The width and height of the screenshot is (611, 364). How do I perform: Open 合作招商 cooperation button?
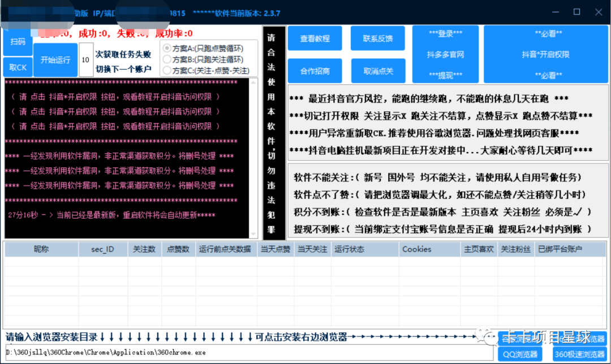[x=315, y=71]
